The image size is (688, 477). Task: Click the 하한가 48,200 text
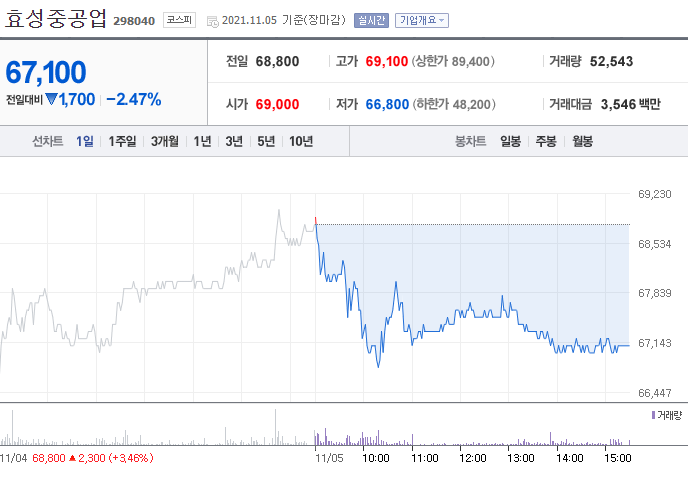click(x=454, y=104)
